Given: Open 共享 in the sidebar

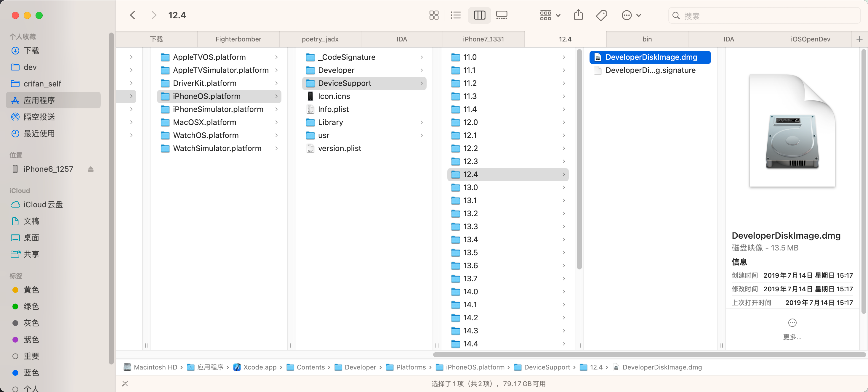Looking at the screenshot, I should pos(53,254).
